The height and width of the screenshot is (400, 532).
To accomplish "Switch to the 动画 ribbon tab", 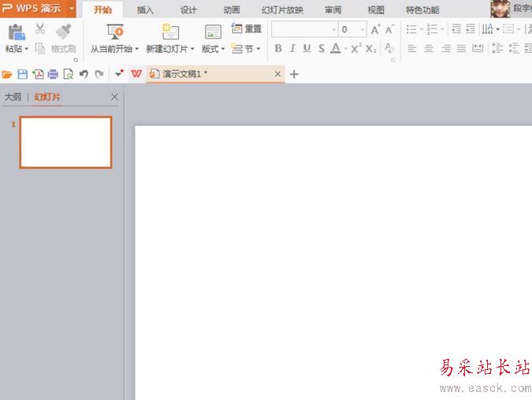I will [232, 9].
